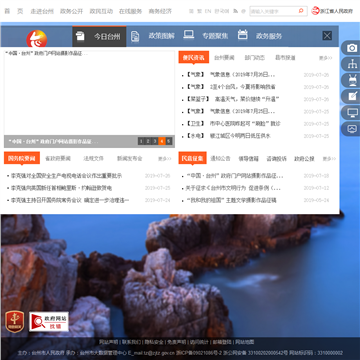Click the edit note pencil sidebar icon
This screenshot has width=360, height=360.
pyautogui.click(x=352, y=96)
